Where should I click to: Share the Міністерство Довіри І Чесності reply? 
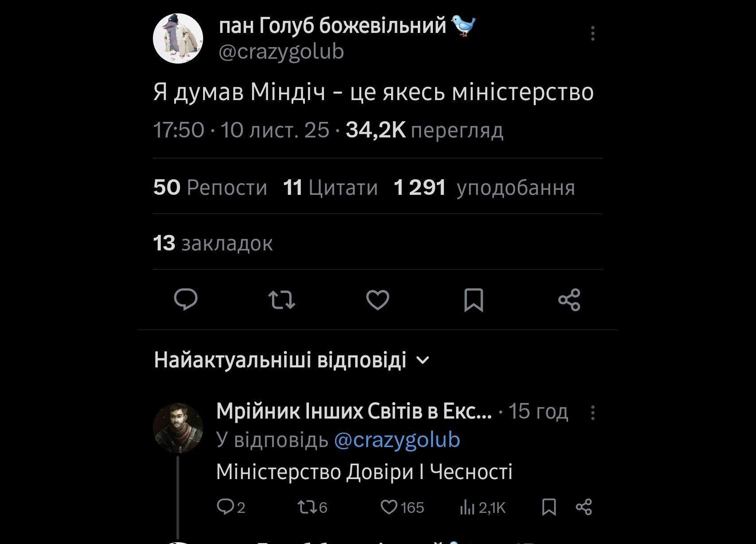point(584,507)
